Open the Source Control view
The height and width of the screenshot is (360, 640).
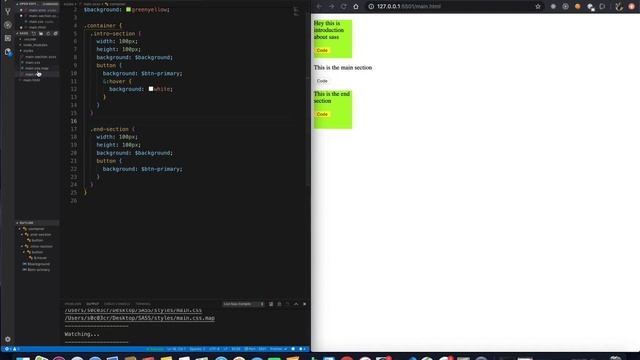click(x=8, y=10)
